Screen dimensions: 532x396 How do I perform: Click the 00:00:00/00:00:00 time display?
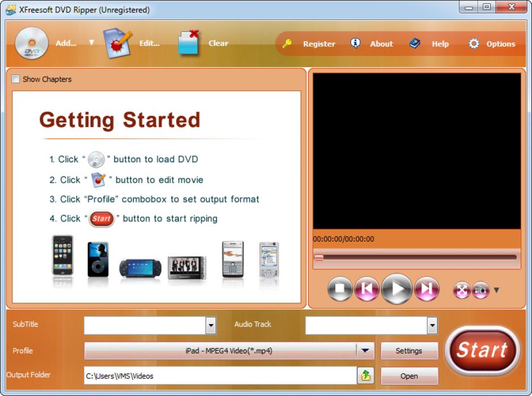pyautogui.click(x=344, y=239)
